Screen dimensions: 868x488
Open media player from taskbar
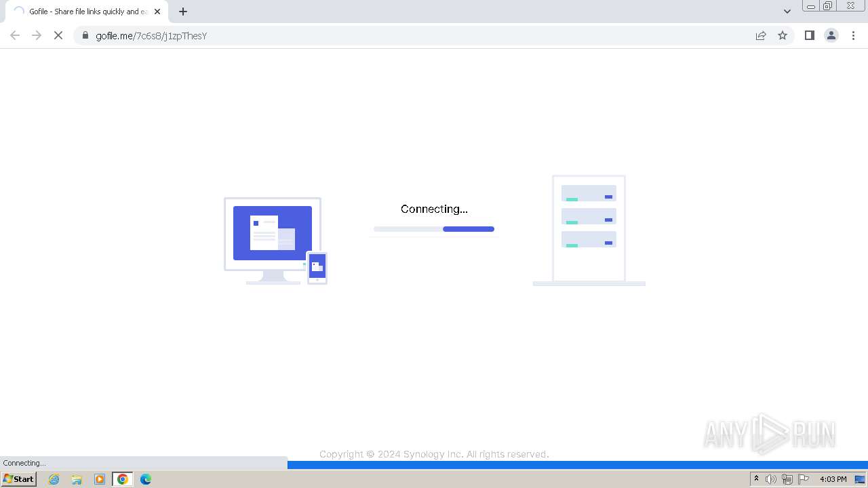(100, 479)
